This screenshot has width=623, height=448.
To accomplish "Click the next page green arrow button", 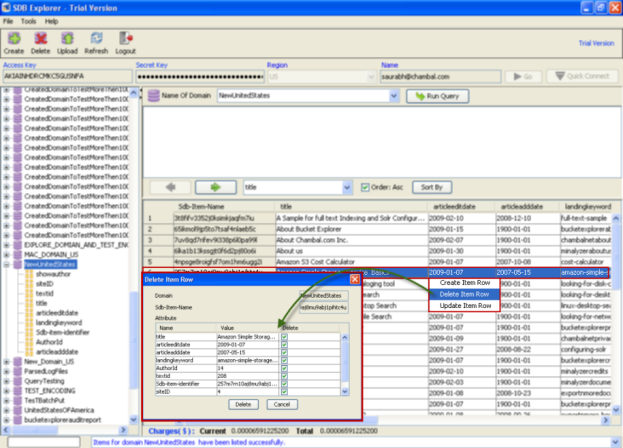I will [216, 187].
